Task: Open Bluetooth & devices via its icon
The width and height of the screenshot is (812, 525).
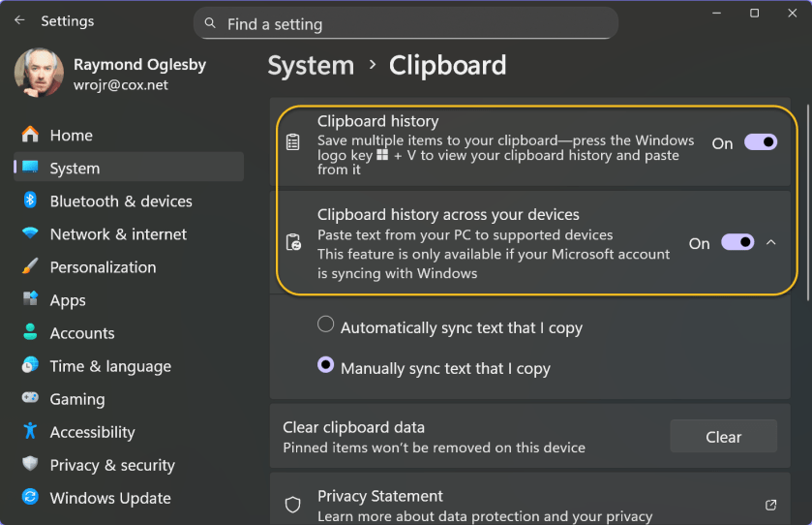Action: 30,201
